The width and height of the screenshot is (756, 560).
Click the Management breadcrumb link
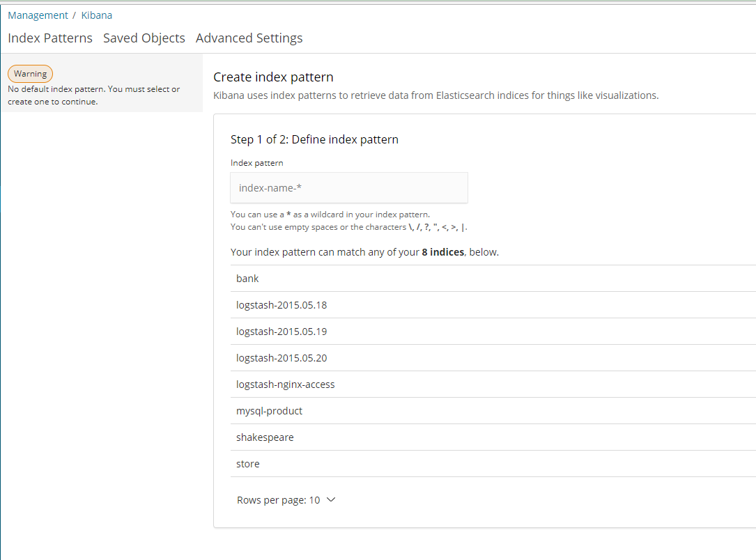click(x=38, y=15)
